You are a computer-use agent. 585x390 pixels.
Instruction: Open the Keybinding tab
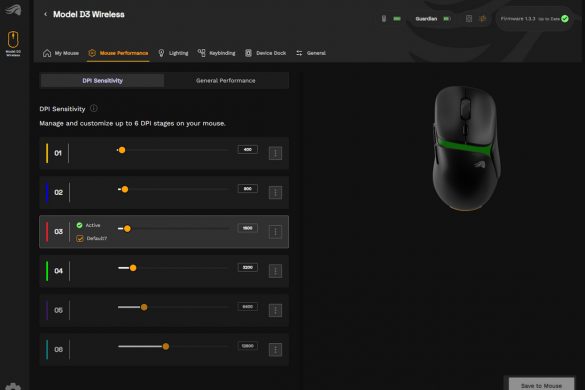(x=217, y=53)
